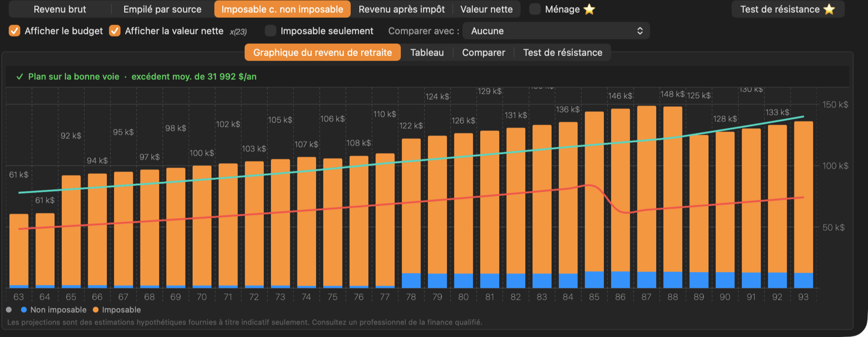Screen dimensions: 868x337
Task: Click the orange Imposable legend dot
Action: (96, 310)
